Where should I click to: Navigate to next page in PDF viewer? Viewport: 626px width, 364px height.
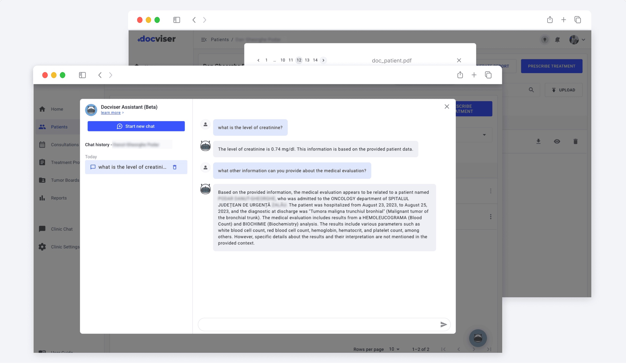coord(324,60)
